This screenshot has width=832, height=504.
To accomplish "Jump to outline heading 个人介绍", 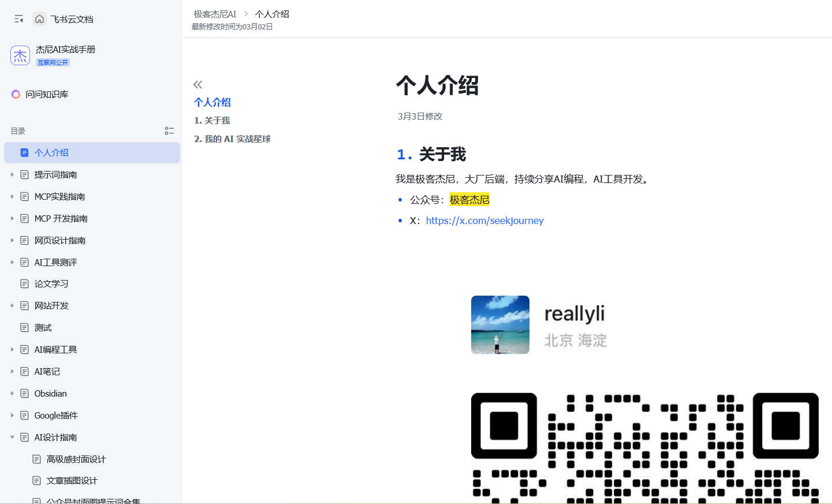I will click(x=212, y=102).
